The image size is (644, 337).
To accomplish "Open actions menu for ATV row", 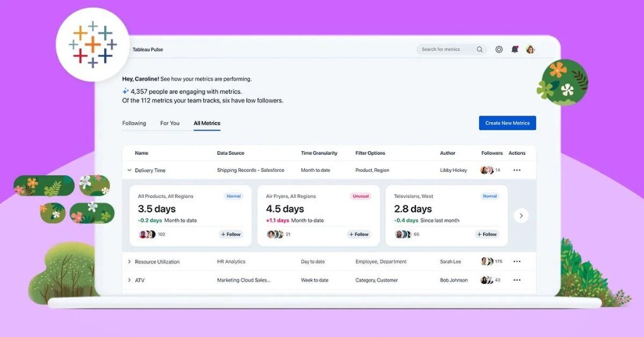I will point(517,280).
